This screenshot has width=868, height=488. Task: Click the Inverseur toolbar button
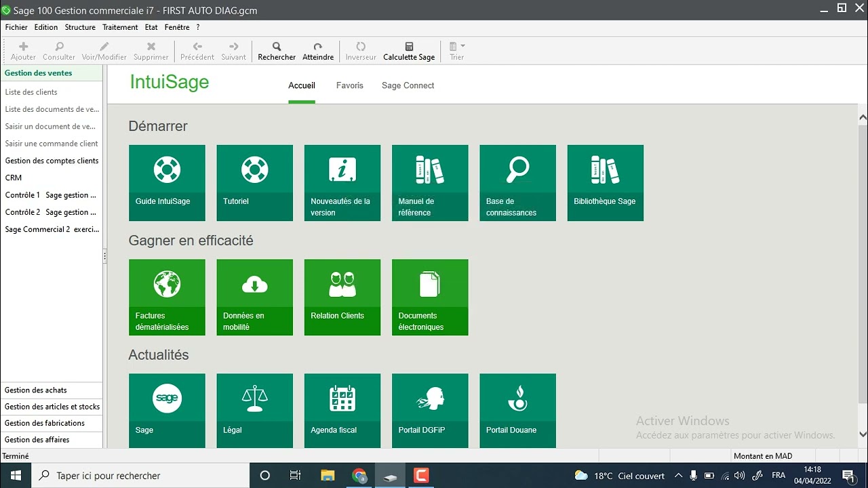361,51
